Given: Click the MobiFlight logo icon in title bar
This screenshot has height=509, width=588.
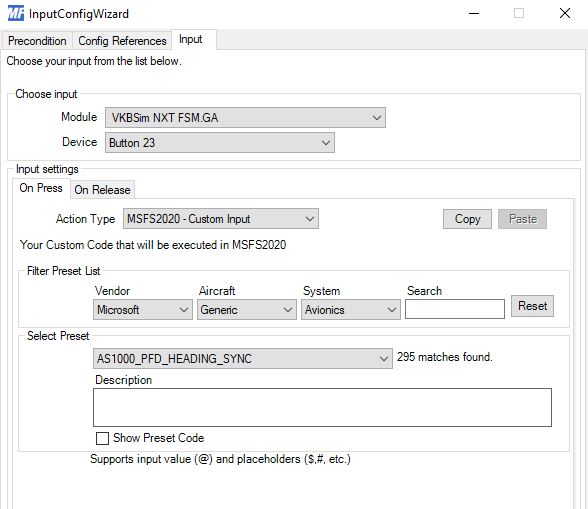Looking at the screenshot, I should point(15,14).
